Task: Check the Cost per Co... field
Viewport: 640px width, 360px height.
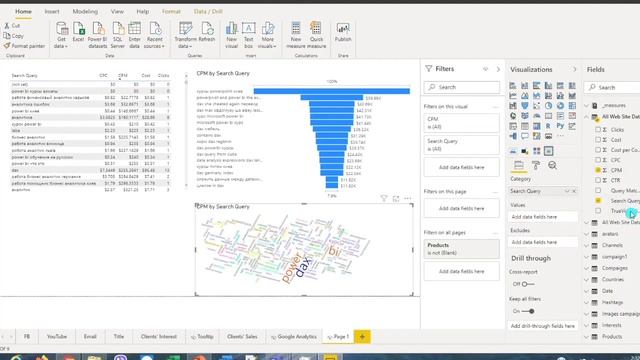Action: pyautogui.click(x=598, y=150)
